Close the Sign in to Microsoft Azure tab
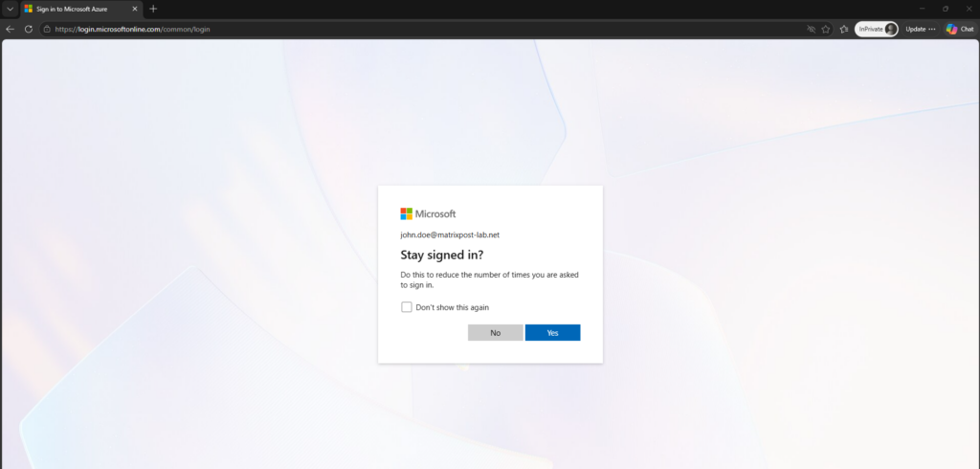 point(134,10)
